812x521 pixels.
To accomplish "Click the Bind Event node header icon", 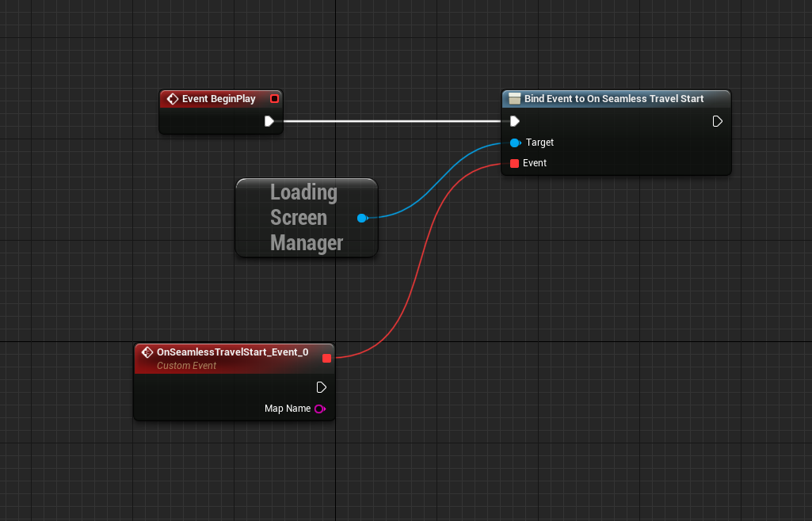I will coord(514,99).
